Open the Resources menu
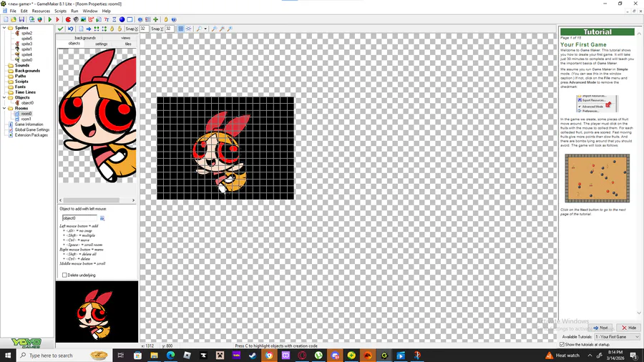 click(x=41, y=11)
